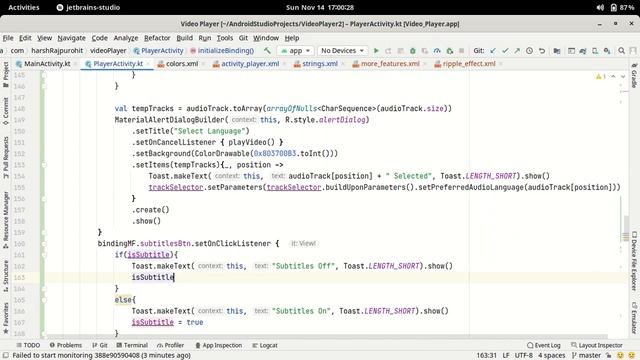The width and height of the screenshot is (640, 360).
Task: Click the Git Rollback undo icon
Action: coord(542,51)
